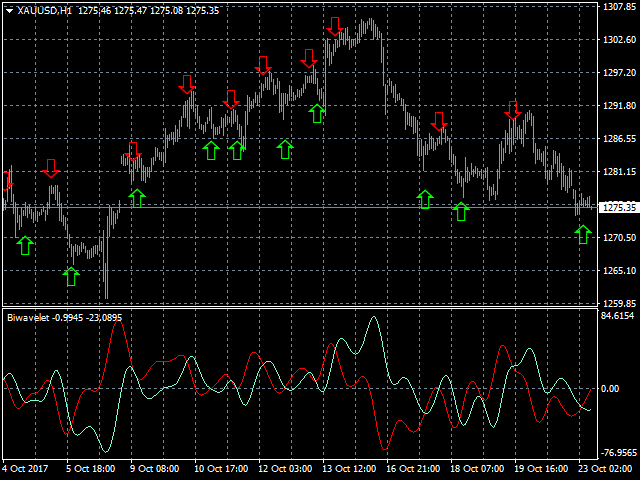Click the 1302.60 price scale label
This screenshot has width=640, height=480.
620,40
